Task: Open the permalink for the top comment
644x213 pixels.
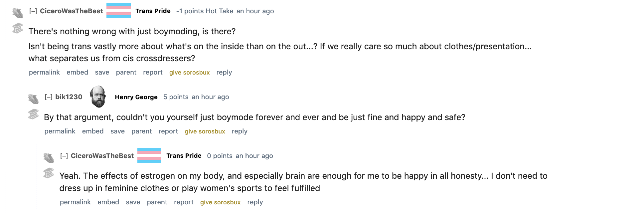Action: pos(44,72)
